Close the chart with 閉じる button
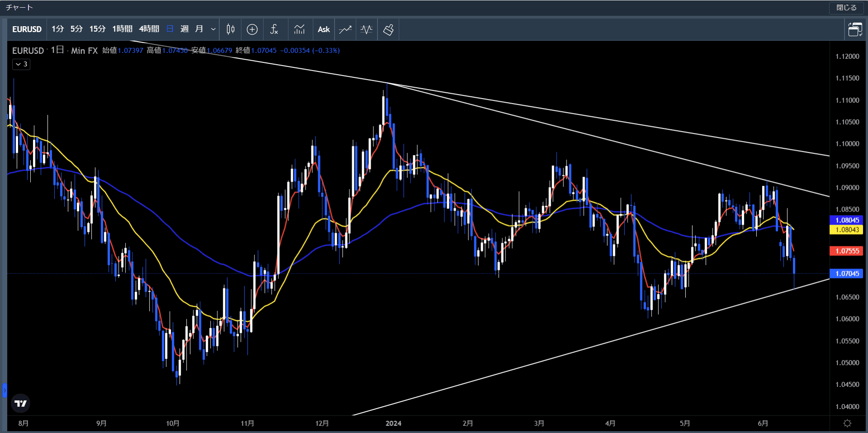This screenshot has height=433, width=868. 846,8
